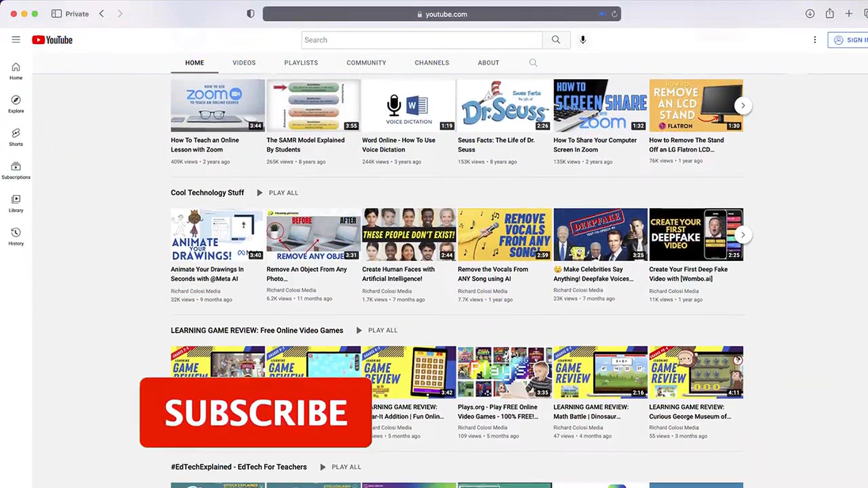Open the Safari share menu
The width and height of the screenshot is (868, 488).
click(830, 14)
